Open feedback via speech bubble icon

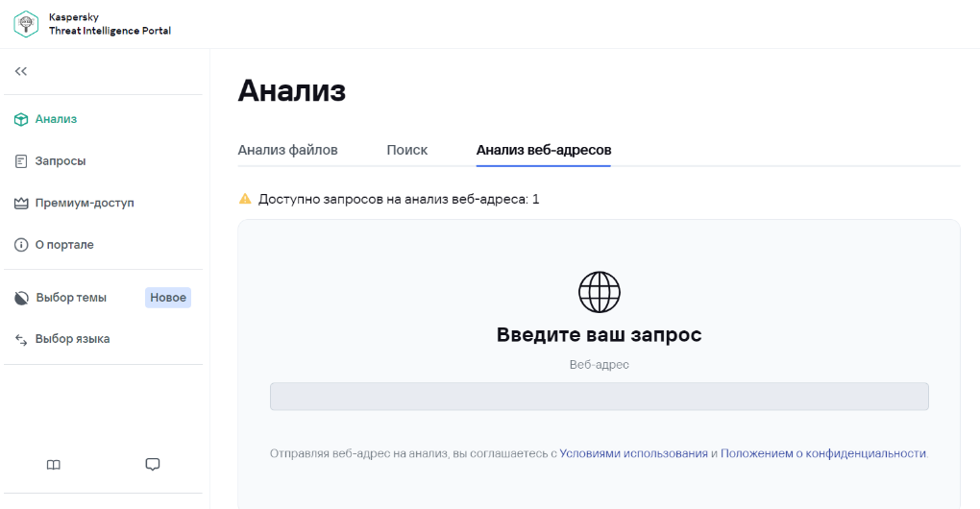[x=153, y=465]
